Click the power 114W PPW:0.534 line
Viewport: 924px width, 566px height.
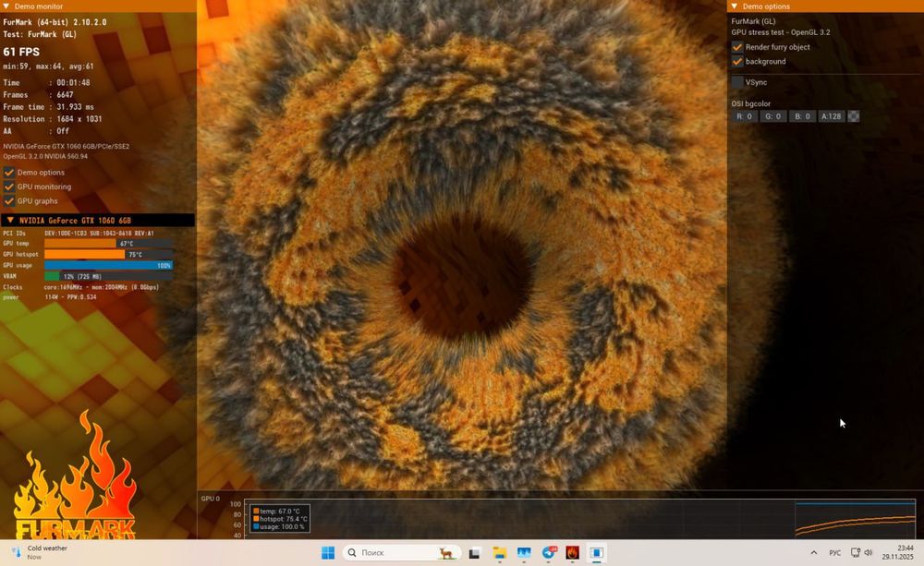point(50,297)
